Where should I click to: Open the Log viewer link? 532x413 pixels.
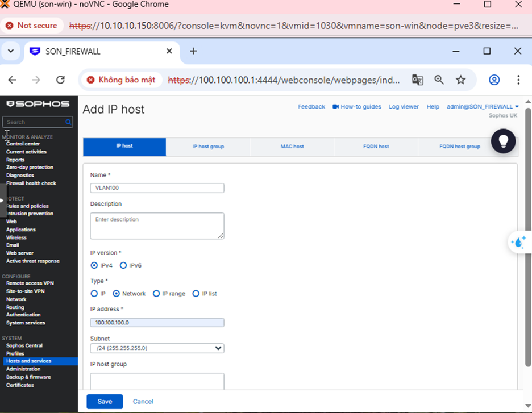404,107
